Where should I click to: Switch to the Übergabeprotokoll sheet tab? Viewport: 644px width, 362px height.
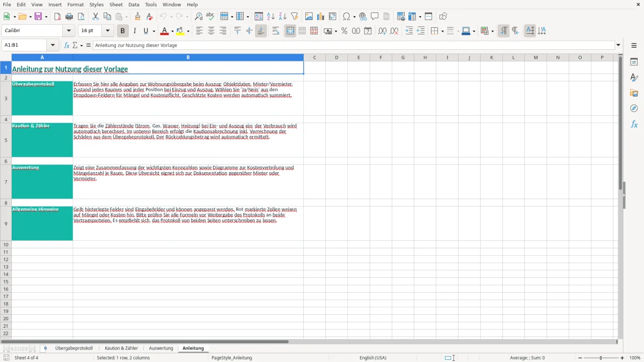point(74,348)
